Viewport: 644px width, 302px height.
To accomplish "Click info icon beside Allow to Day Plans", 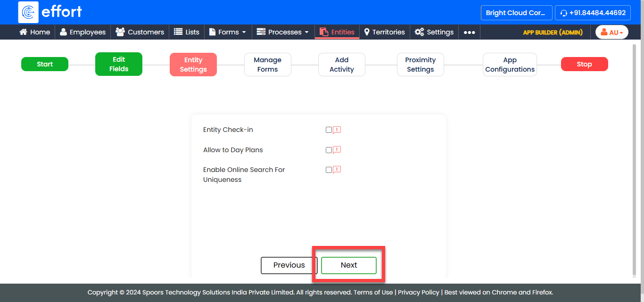I will pyautogui.click(x=337, y=150).
